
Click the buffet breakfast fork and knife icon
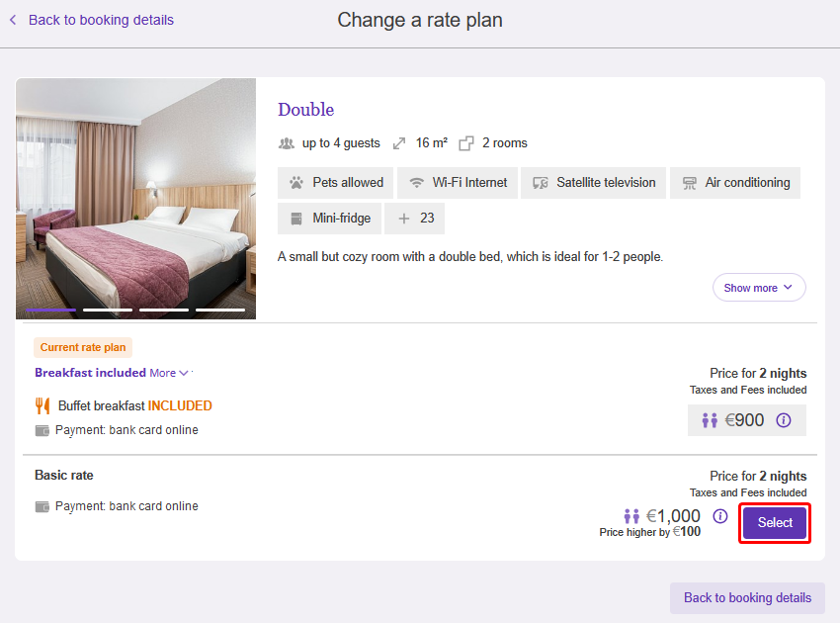(x=42, y=405)
